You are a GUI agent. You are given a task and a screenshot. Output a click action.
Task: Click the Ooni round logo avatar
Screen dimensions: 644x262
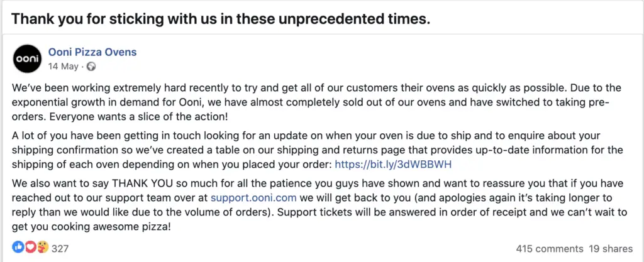click(x=27, y=58)
